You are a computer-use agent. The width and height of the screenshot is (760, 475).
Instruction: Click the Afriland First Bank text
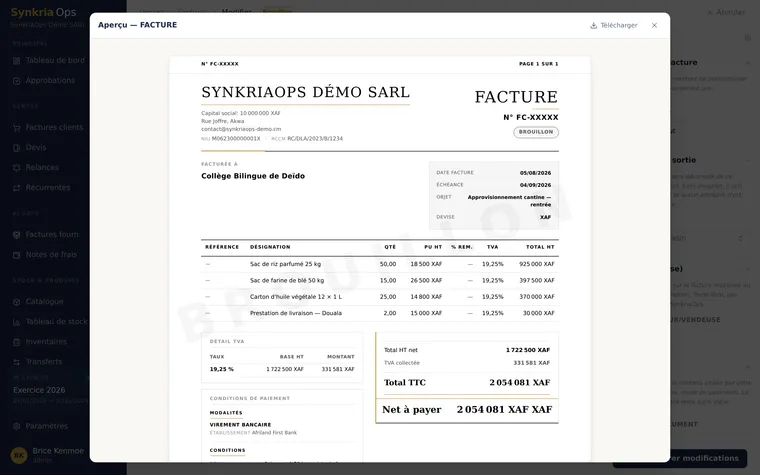click(274, 433)
